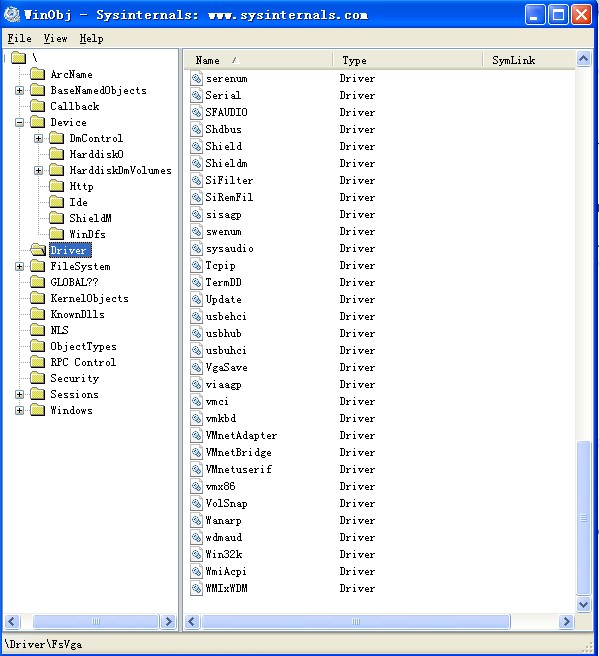Open the KnownDlls folder icon

coord(38,314)
